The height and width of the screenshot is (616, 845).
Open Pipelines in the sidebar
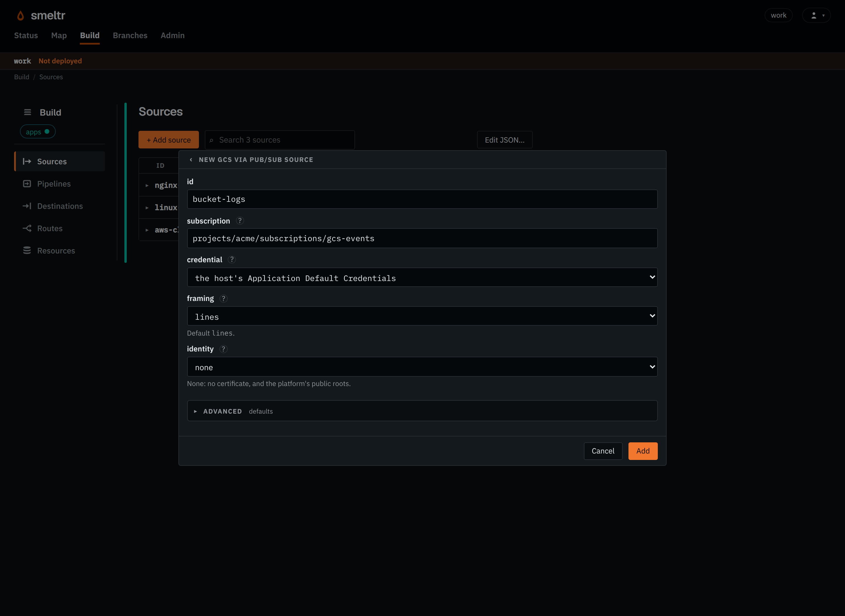(60, 184)
